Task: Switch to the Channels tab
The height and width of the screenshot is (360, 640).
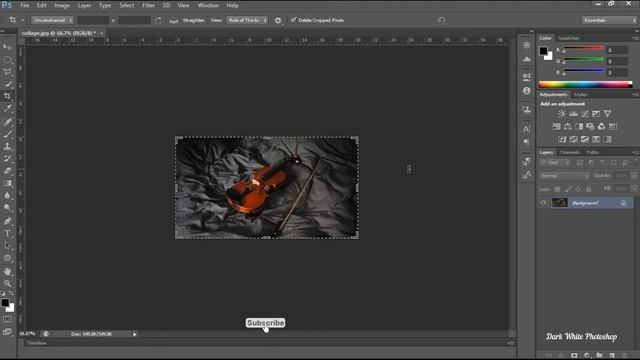Action: pyautogui.click(x=569, y=152)
